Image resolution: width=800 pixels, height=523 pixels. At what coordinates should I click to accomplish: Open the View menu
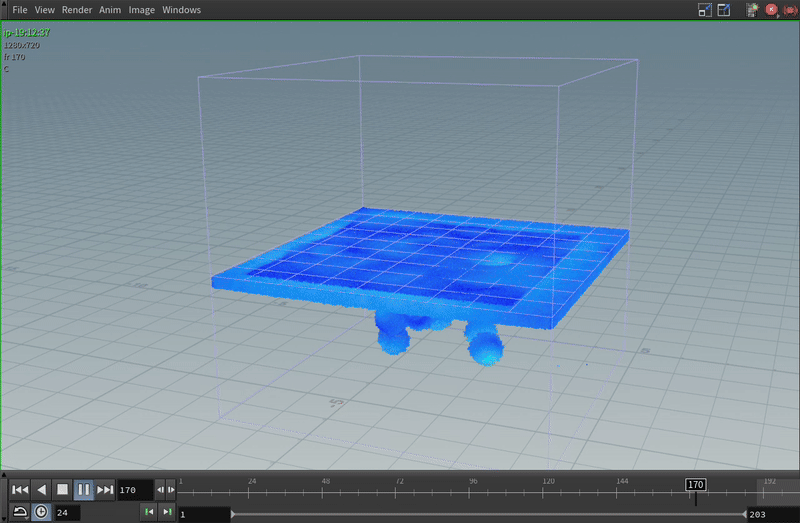[44, 10]
